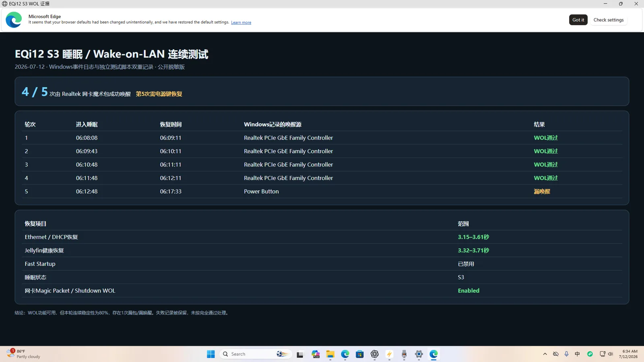Click the 已禁用 value for Fast Startup
The height and width of the screenshot is (362, 644).
(466, 264)
